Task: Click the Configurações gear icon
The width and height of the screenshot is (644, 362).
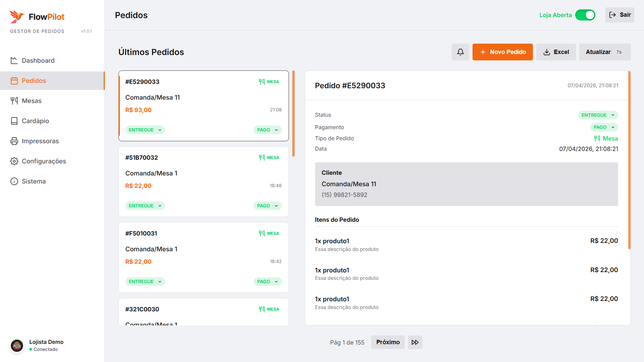Action: click(14, 161)
